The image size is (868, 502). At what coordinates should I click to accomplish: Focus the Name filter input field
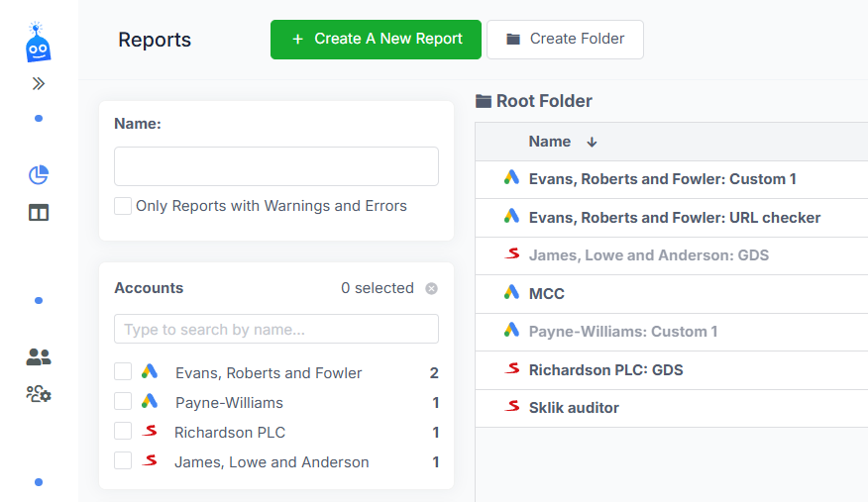pos(276,166)
